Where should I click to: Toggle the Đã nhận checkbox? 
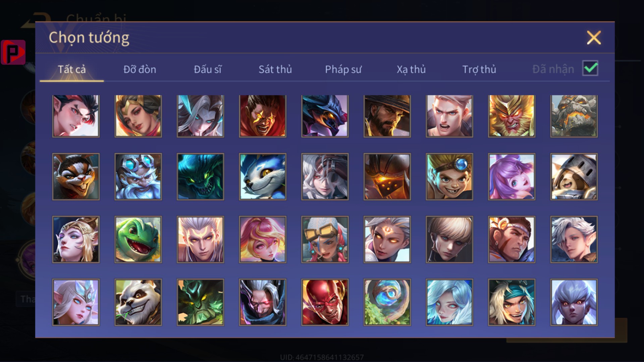(x=590, y=68)
